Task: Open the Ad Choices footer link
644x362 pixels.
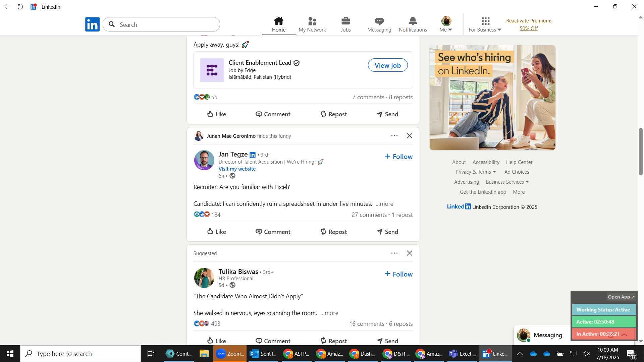Action: point(517,172)
